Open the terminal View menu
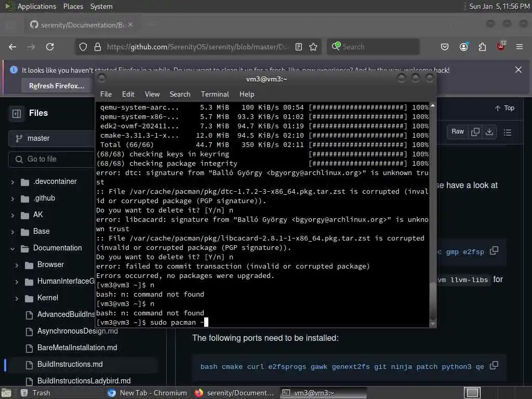Image resolution: width=532 pixels, height=399 pixels. tap(152, 95)
